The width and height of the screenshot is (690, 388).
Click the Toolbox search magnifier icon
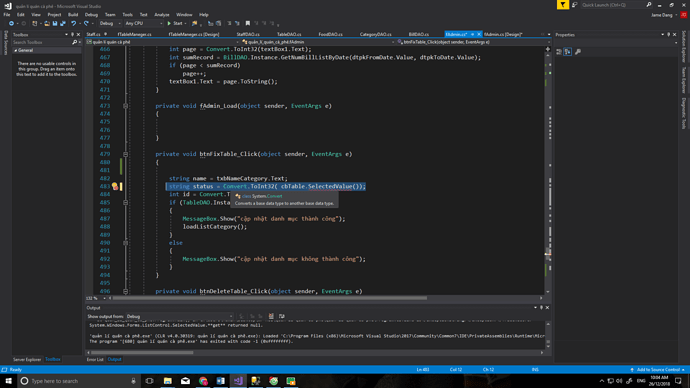pyautogui.click(x=74, y=42)
